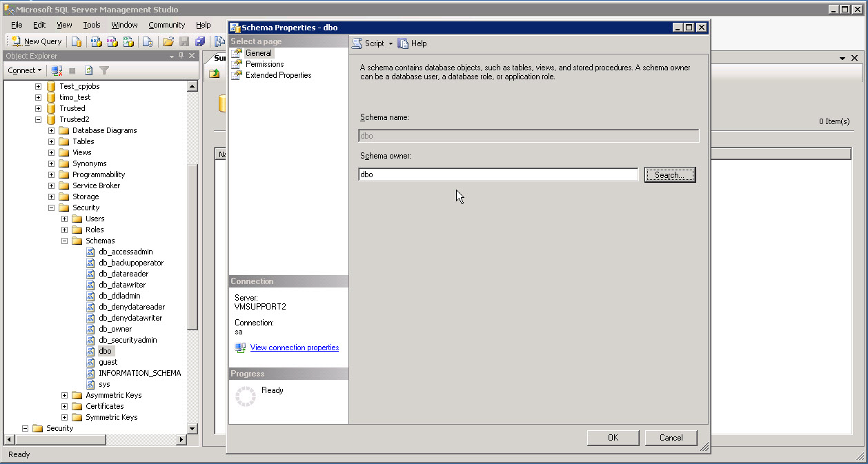Open View connection properties link

295,347
